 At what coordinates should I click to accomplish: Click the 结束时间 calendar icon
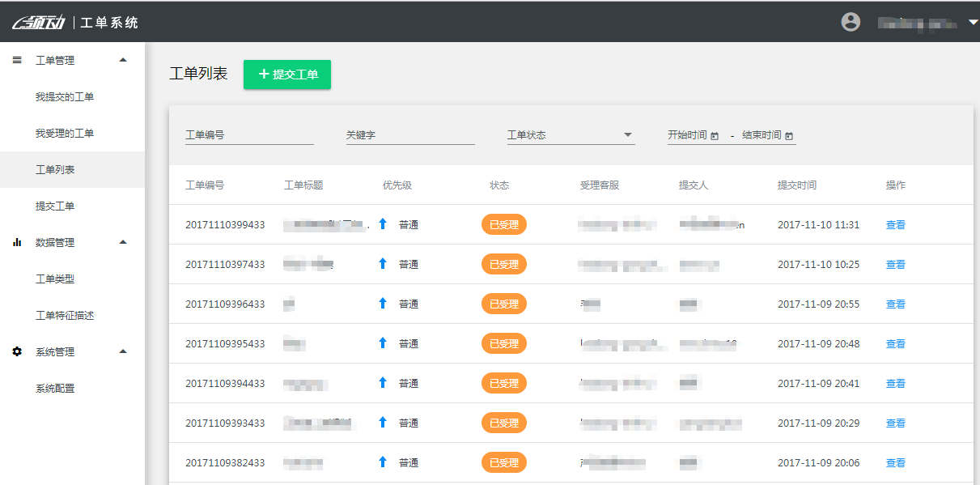coord(789,136)
